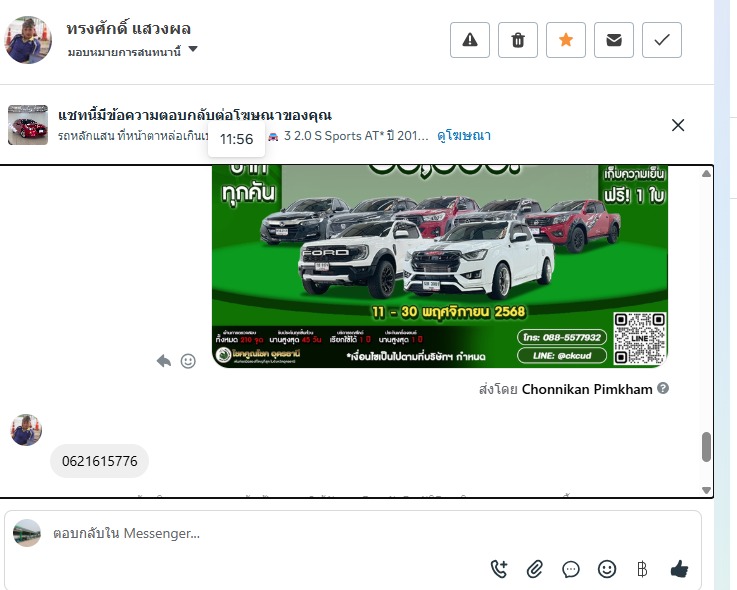Open emoji picker in reply toolbar

607,569
